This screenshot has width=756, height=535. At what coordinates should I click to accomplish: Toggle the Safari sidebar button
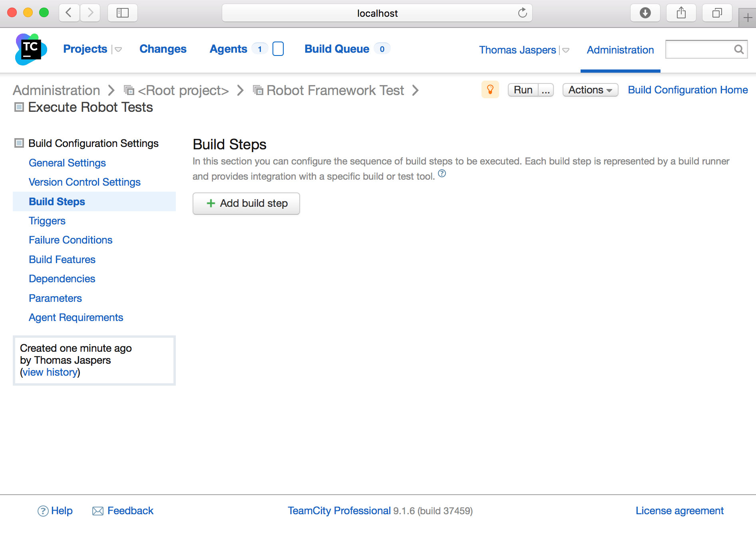click(x=122, y=13)
